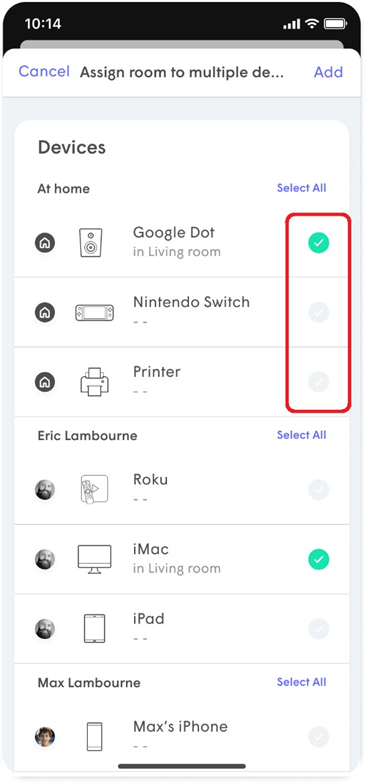Tap Cancel in the header

(x=44, y=72)
